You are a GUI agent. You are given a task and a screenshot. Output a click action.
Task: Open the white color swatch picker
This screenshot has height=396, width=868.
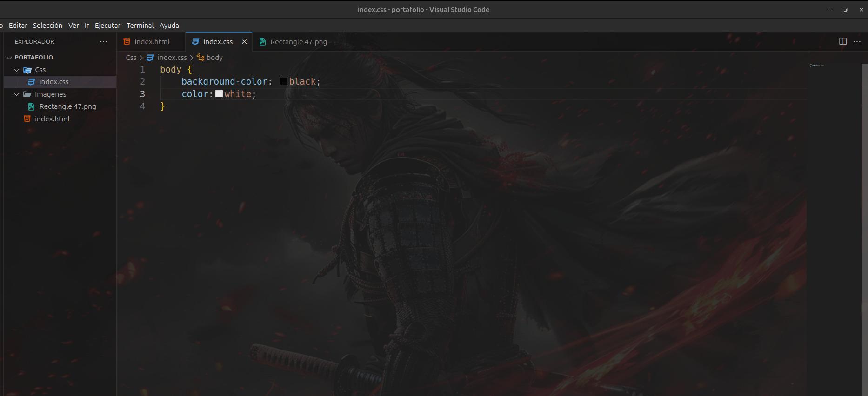coord(219,94)
